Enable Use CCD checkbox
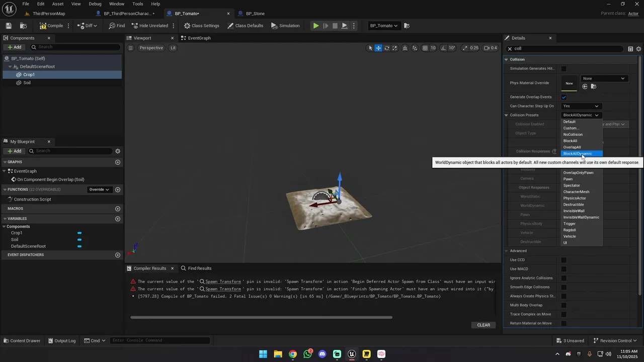 [564, 260]
